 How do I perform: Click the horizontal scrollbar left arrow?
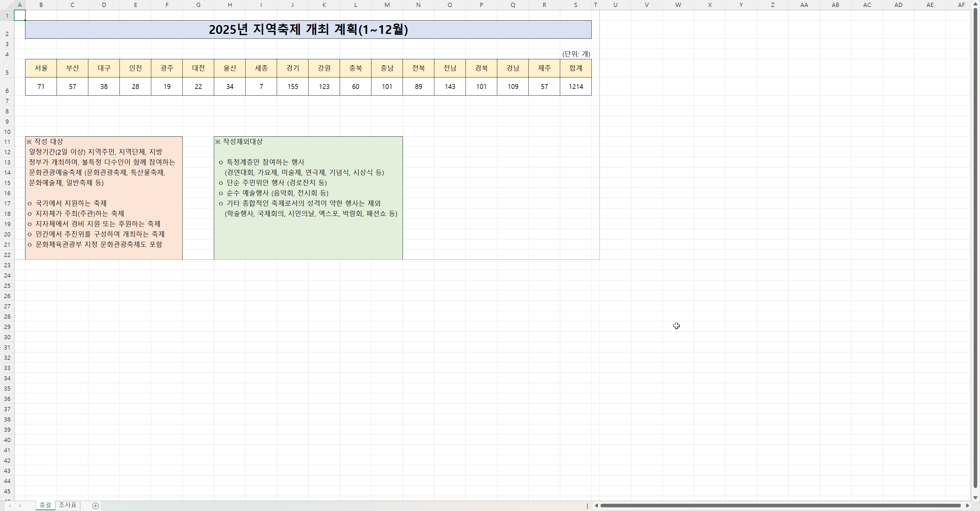click(x=596, y=505)
